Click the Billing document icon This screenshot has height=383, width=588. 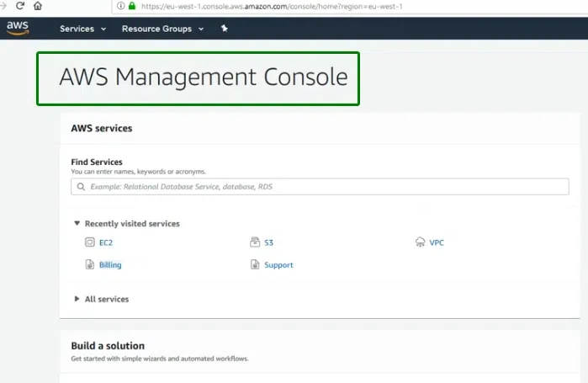coord(90,264)
